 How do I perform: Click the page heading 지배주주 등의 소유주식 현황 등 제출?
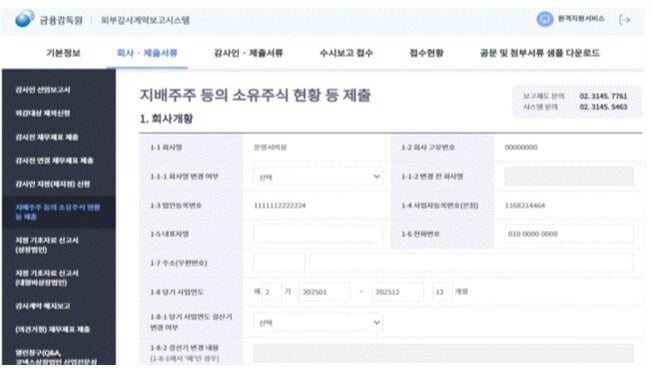[x=255, y=95]
